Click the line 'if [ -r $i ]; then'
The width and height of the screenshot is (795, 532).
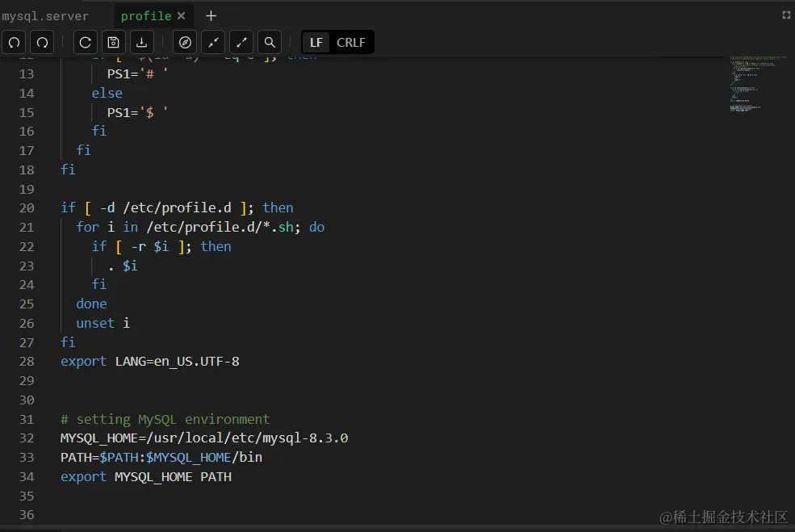point(161,246)
